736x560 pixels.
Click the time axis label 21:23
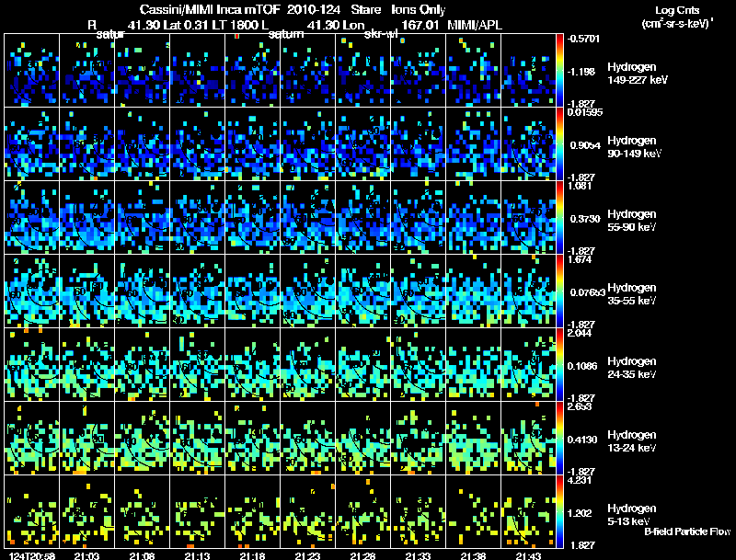(x=307, y=555)
